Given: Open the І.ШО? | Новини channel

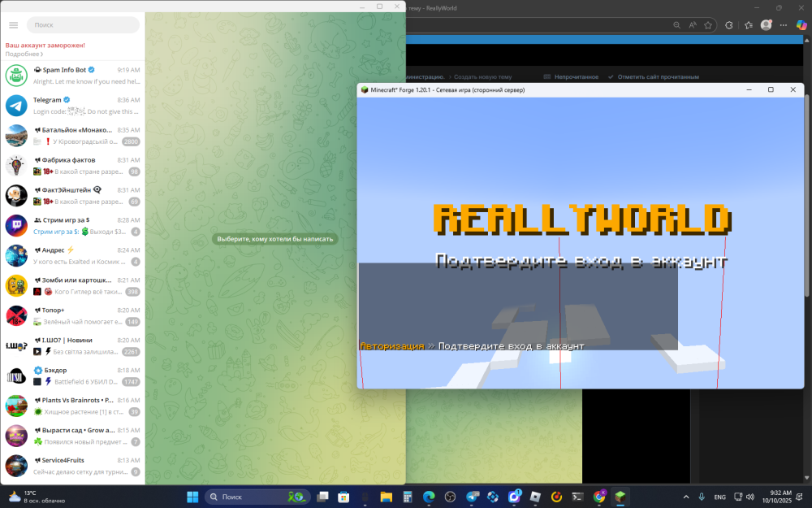Looking at the screenshot, I should coord(72,346).
